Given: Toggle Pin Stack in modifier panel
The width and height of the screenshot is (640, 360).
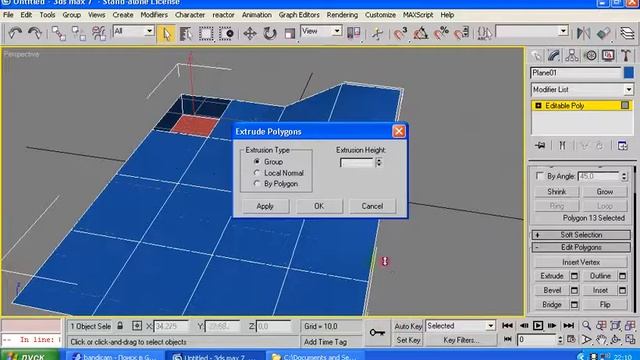Looking at the screenshot, I should tap(540, 146).
